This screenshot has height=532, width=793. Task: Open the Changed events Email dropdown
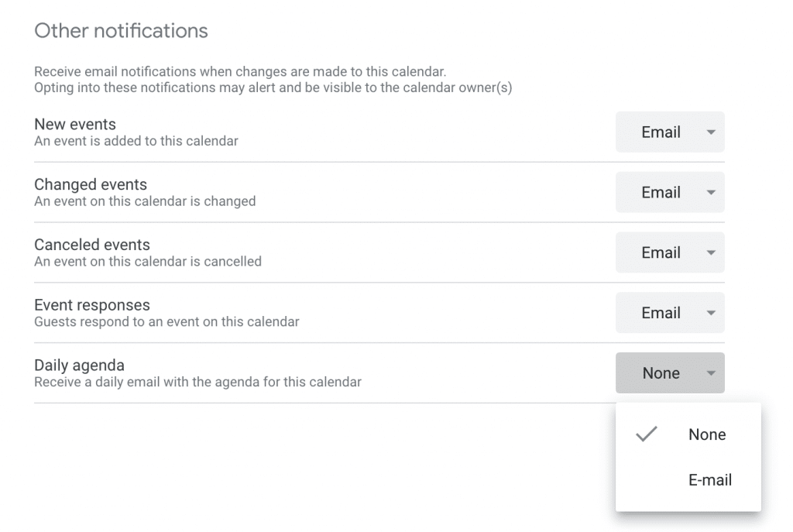(x=661, y=193)
